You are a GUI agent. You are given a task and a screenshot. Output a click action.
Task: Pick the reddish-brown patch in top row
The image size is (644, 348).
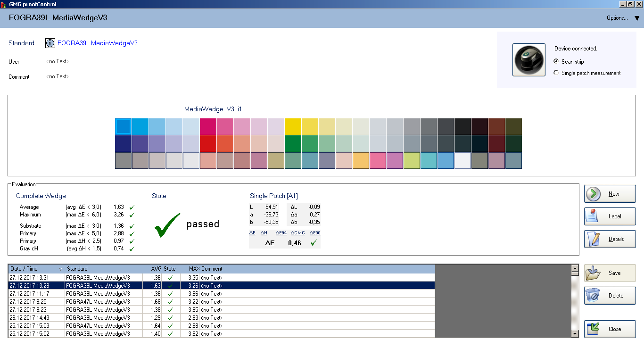tap(496, 126)
